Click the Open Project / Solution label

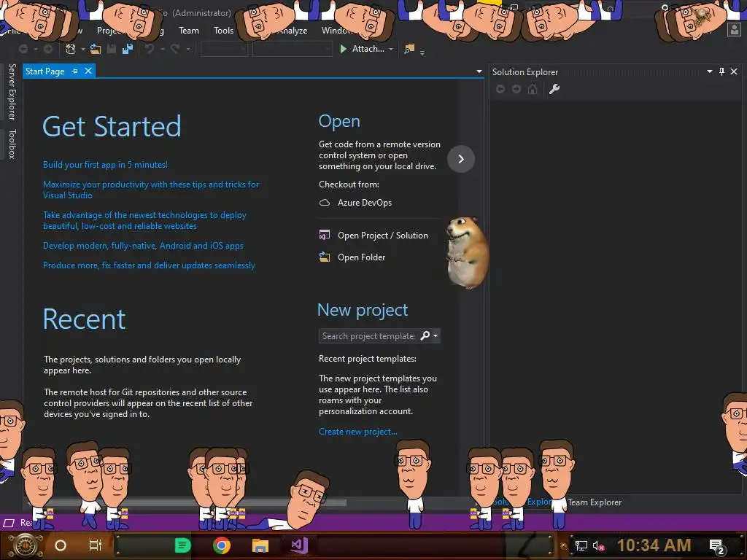click(382, 236)
